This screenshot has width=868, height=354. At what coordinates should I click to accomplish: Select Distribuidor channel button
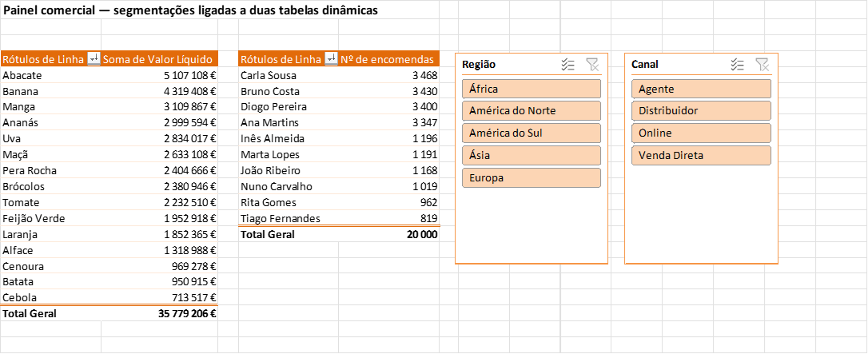[x=702, y=110]
